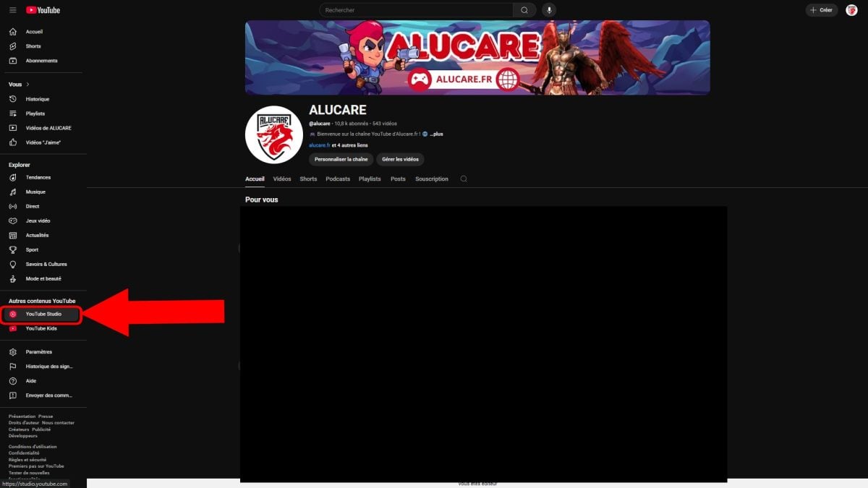Open Présentation footer link
This screenshot has width=868, height=488.
pyautogui.click(x=22, y=416)
